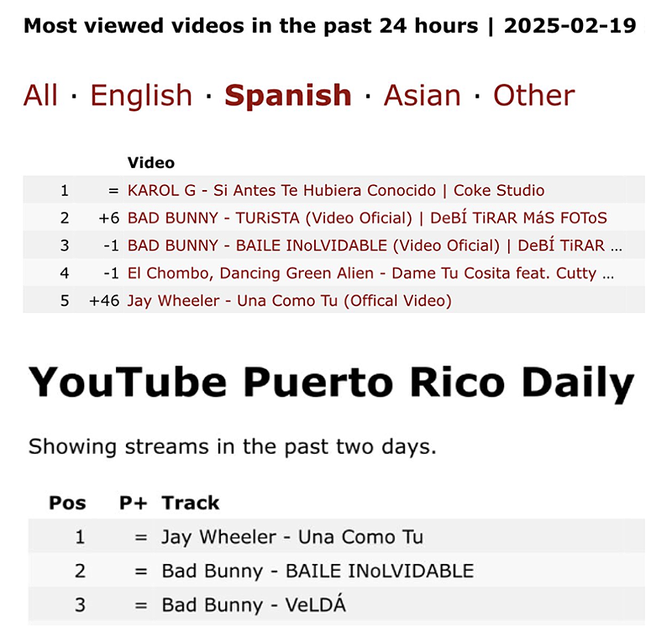Open KAROL G Si Antes Te Hubiera Conocido link
This screenshot has height=638, width=672.
coord(335,190)
